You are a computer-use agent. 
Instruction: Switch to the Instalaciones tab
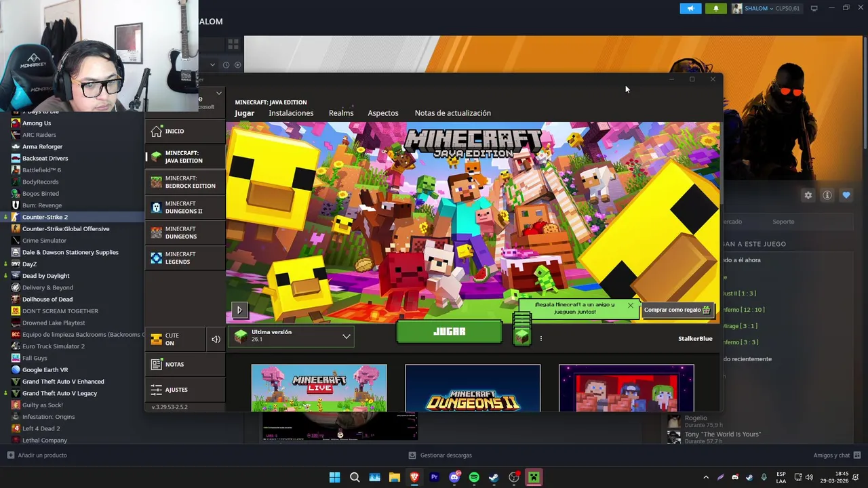pos(291,113)
